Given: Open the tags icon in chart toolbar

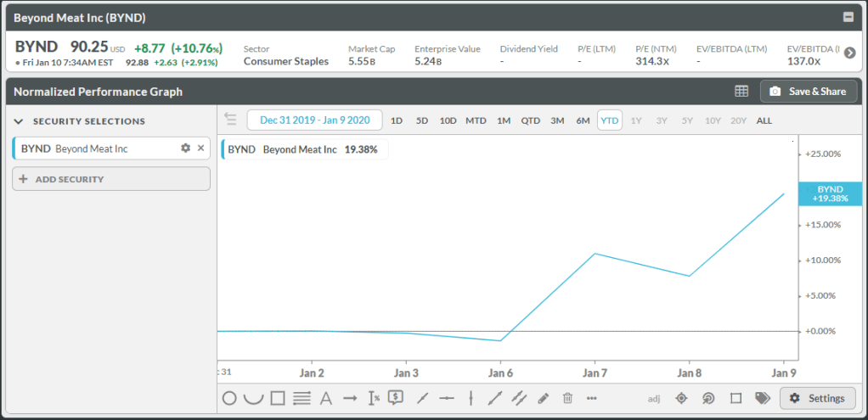Looking at the screenshot, I should pyautogui.click(x=763, y=398).
